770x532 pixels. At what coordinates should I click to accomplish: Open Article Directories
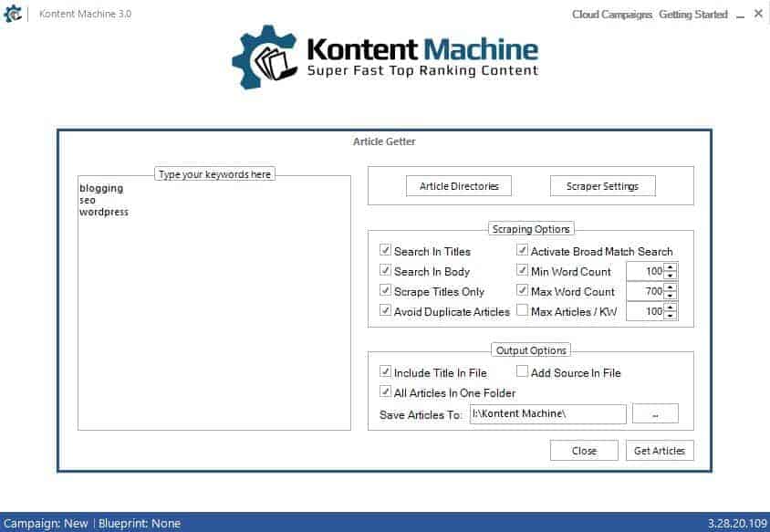[459, 185]
